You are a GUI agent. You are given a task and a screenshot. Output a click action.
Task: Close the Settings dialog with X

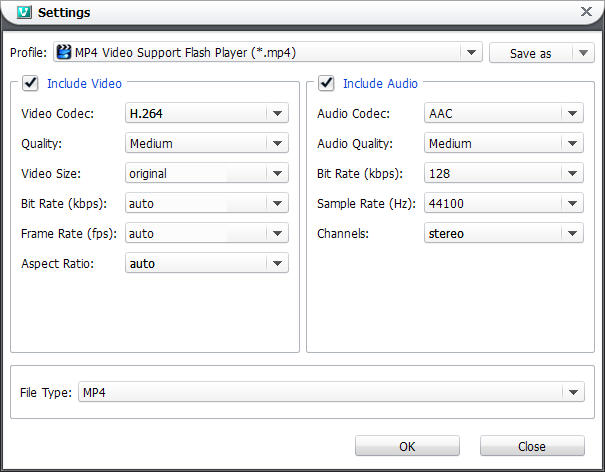pyautogui.click(x=586, y=12)
